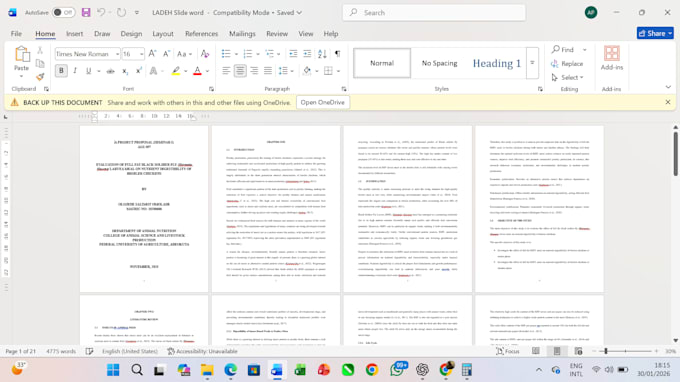
Task: Switch to Review tab
Action: click(x=277, y=34)
